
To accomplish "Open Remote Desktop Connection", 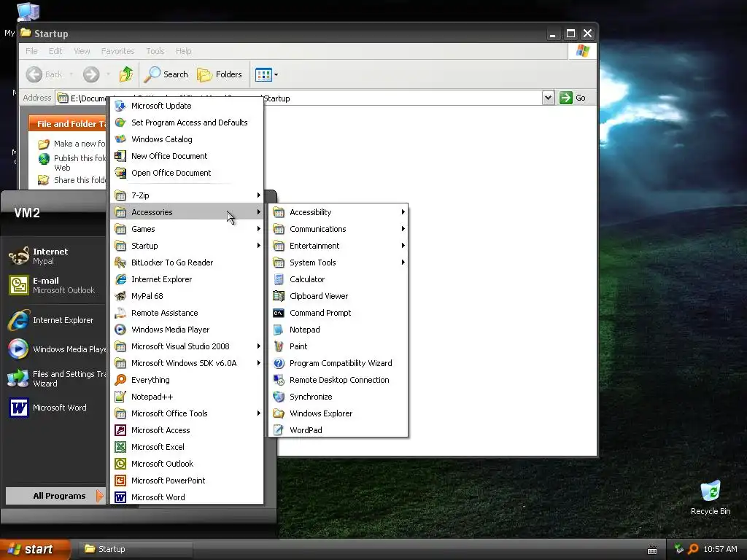I will point(338,379).
